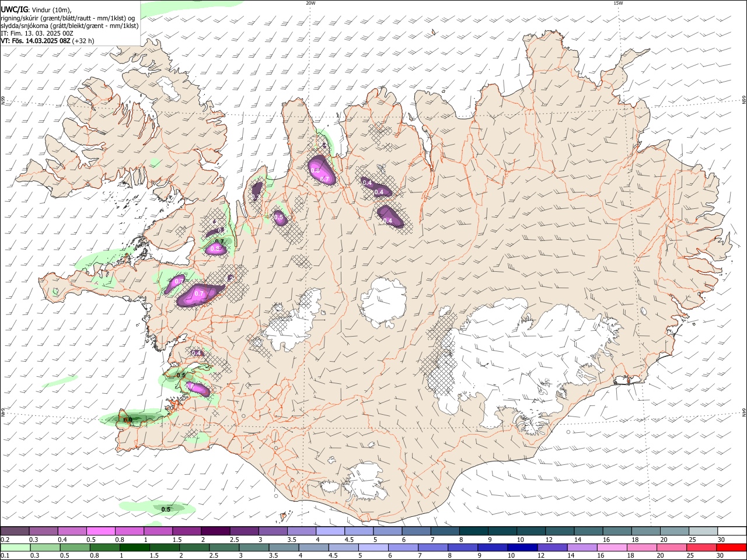Click the lower legend swatch labeled 2.5
The width and height of the screenshot is (747, 560).
(x=224, y=548)
